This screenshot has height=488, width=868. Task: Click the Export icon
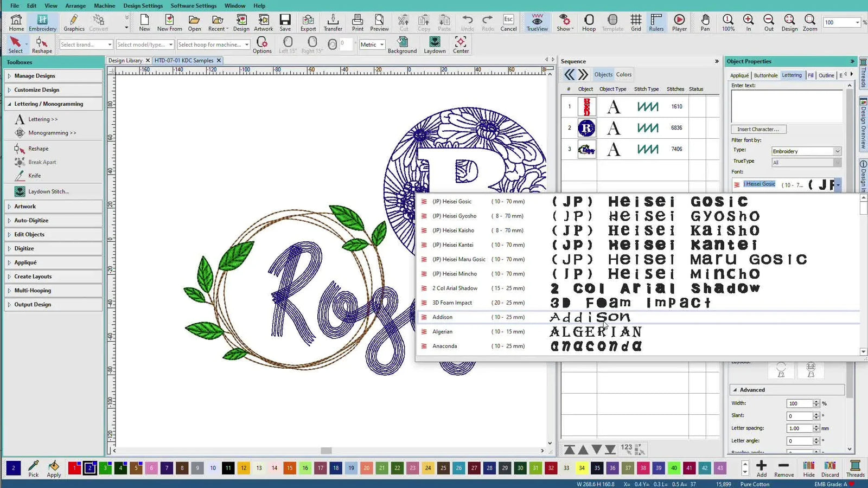click(308, 23)
